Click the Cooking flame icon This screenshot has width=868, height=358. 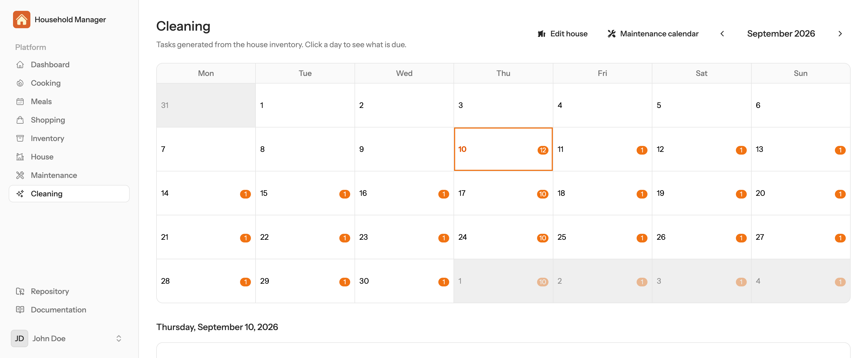(20, 83)
